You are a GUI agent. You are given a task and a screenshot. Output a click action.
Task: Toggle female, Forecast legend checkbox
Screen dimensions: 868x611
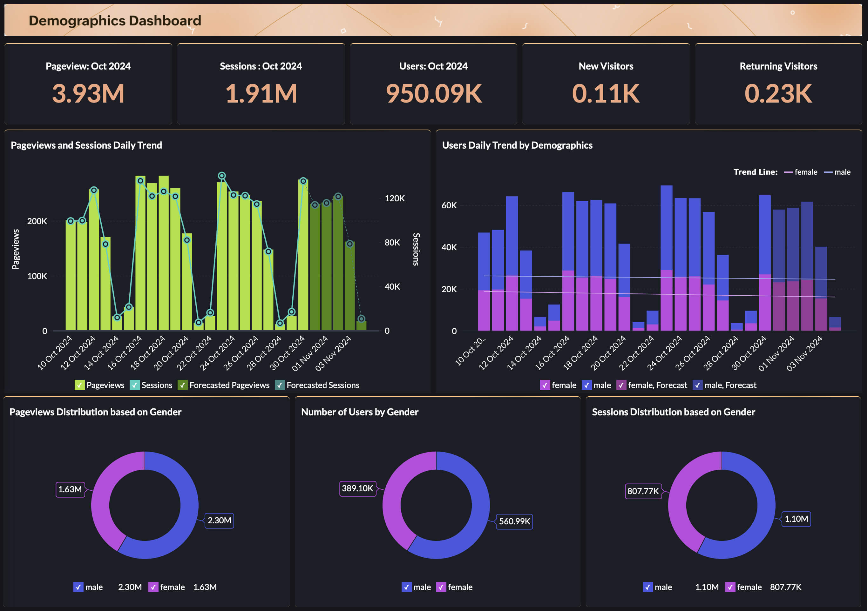click(x=621, y=385)
